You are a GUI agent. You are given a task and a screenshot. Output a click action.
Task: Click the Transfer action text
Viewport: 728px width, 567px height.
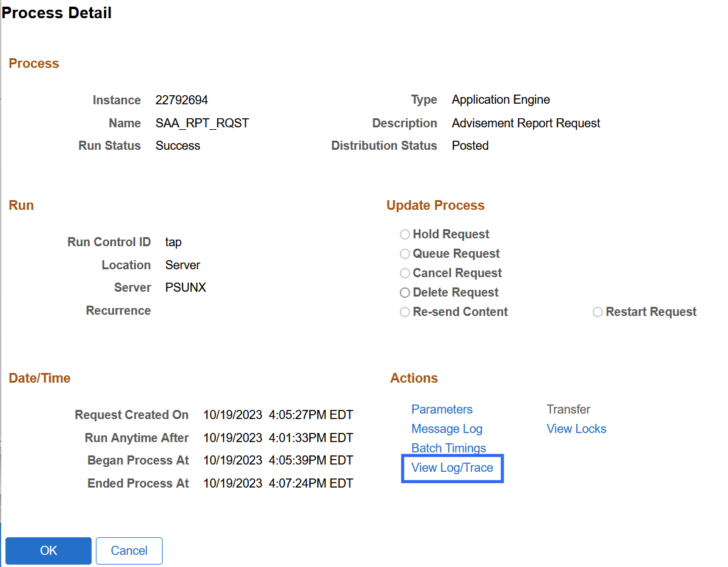[568, 409]
